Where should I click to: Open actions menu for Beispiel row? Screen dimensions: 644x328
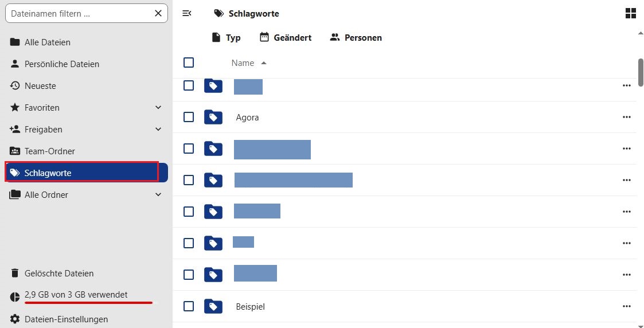pyautogui.click(x=626, y=307)
